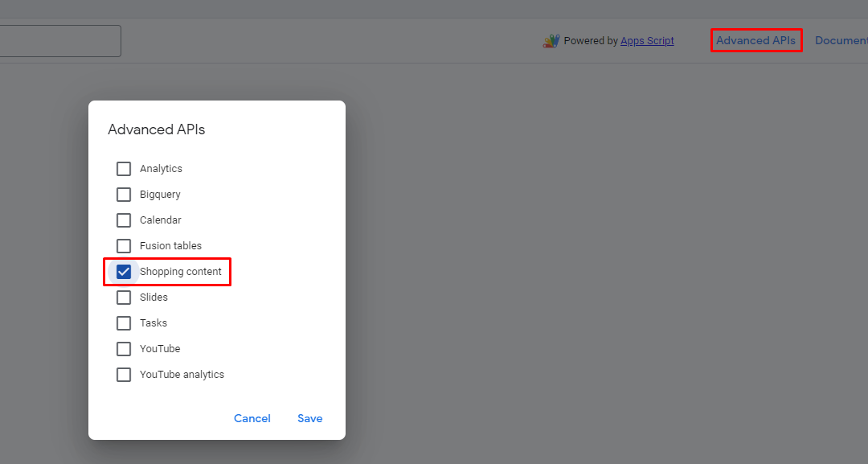This screenshot has height=464, width=868.
Task: Click the YouTube analytics label text
Action: click(x=182, y=375)
